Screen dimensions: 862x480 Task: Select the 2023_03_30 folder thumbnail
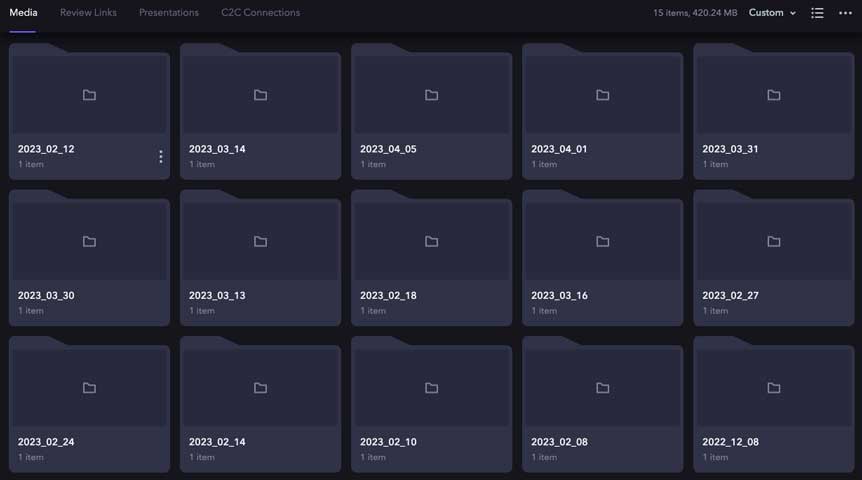pos(89,241)
